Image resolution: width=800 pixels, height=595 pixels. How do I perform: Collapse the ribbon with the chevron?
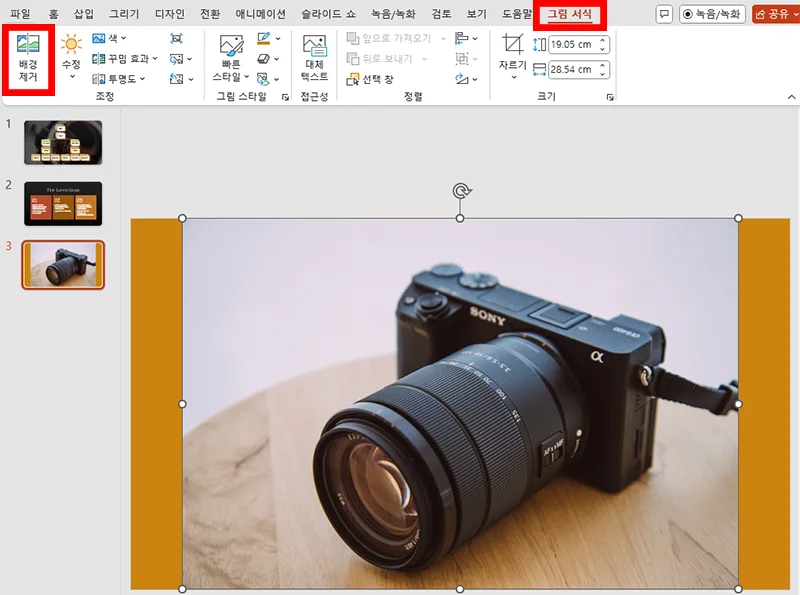(791, 97)
